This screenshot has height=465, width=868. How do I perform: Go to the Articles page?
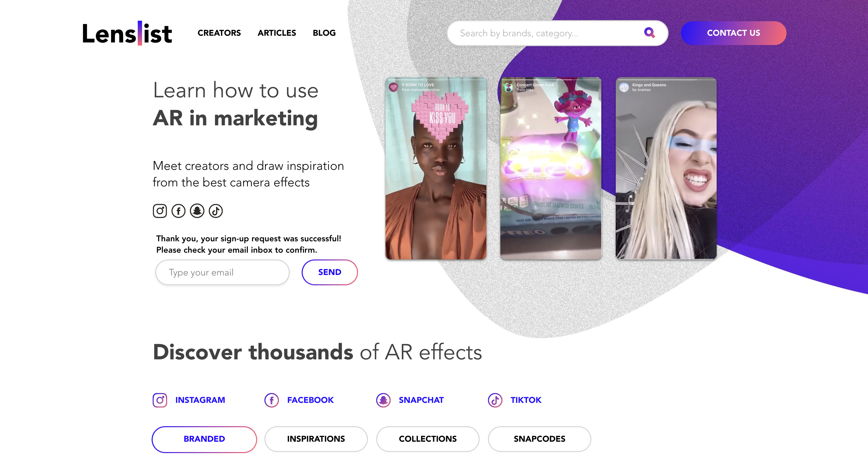click(277, 33)
